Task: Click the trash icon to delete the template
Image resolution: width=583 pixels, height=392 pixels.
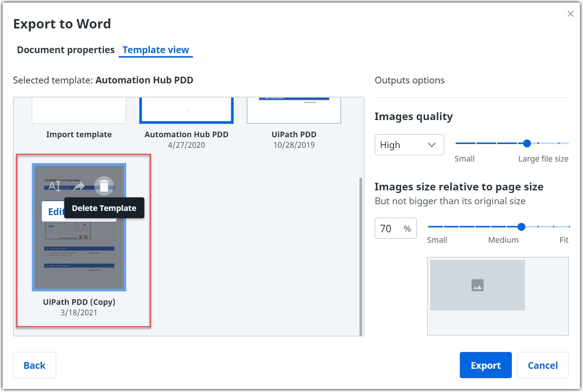Action: 104,186
